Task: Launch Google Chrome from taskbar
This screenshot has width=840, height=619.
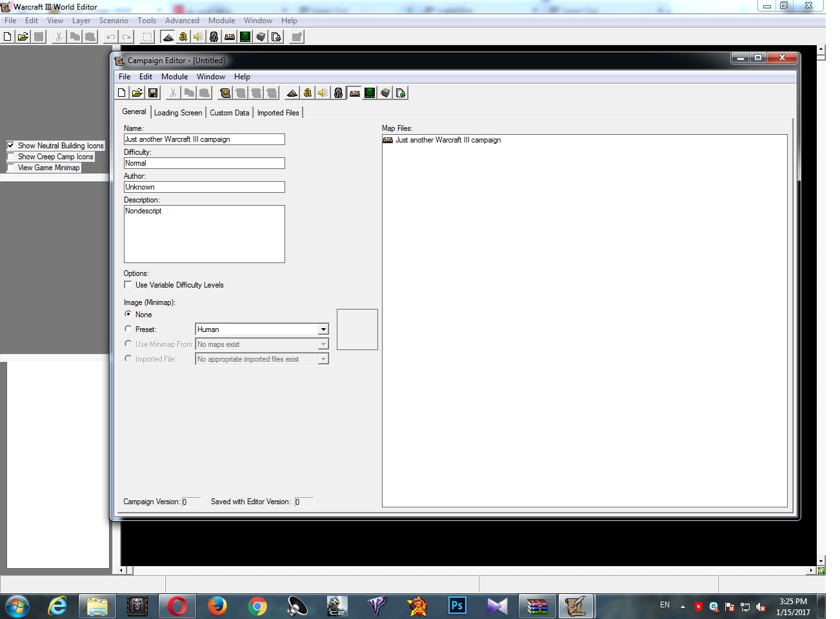Action: coord(257,606)
